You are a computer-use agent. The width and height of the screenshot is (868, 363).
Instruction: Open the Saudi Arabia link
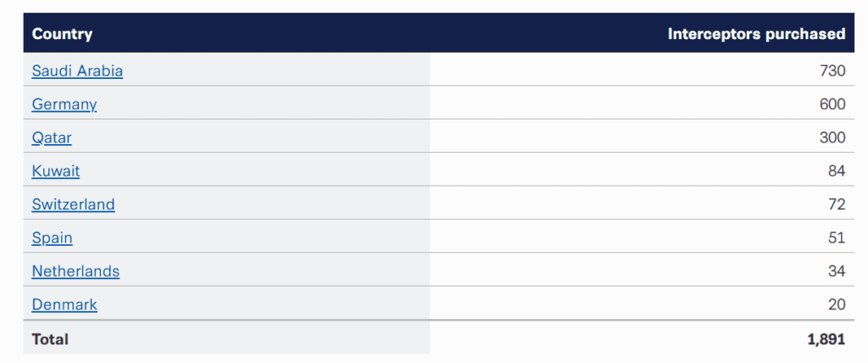click(x=77, y=71)
